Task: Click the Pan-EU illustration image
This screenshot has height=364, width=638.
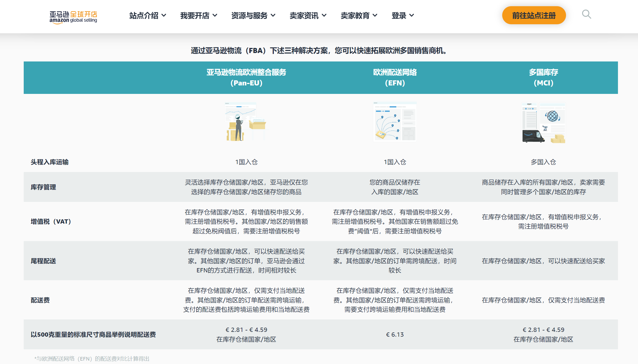Action: 246,122
